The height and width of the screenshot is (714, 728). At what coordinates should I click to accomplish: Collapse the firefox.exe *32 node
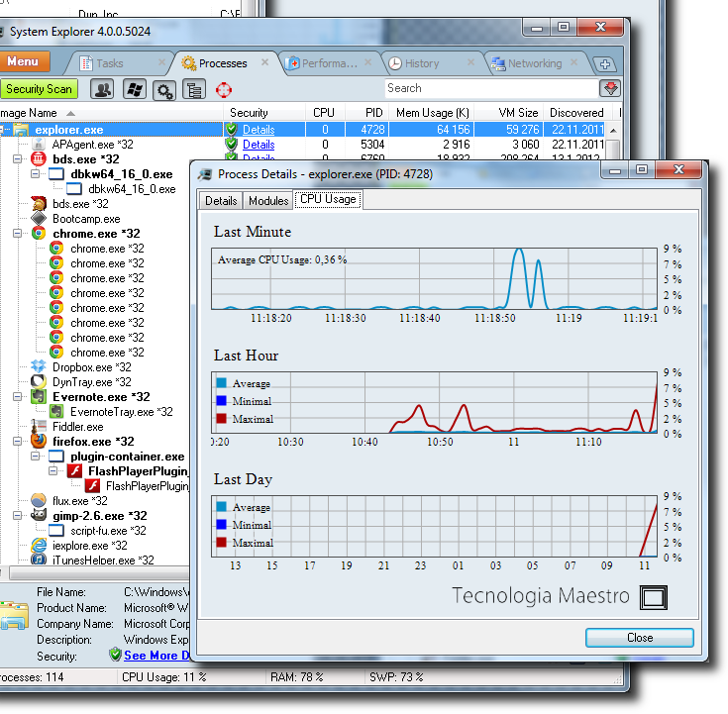(18, 442)
